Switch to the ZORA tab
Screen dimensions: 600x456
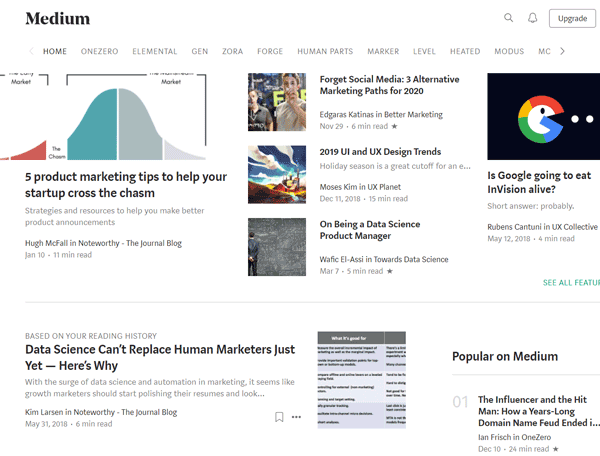point(233,51)
